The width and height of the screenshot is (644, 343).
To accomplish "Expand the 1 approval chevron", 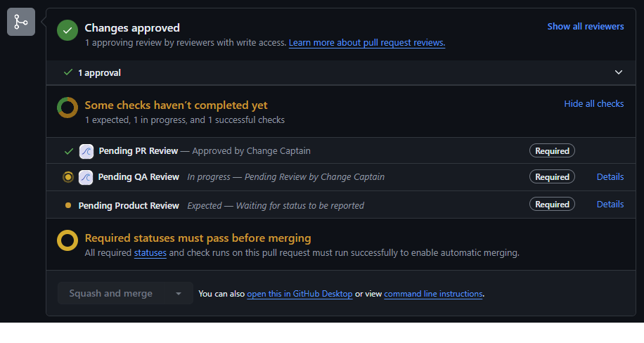I will pos(619,72).
